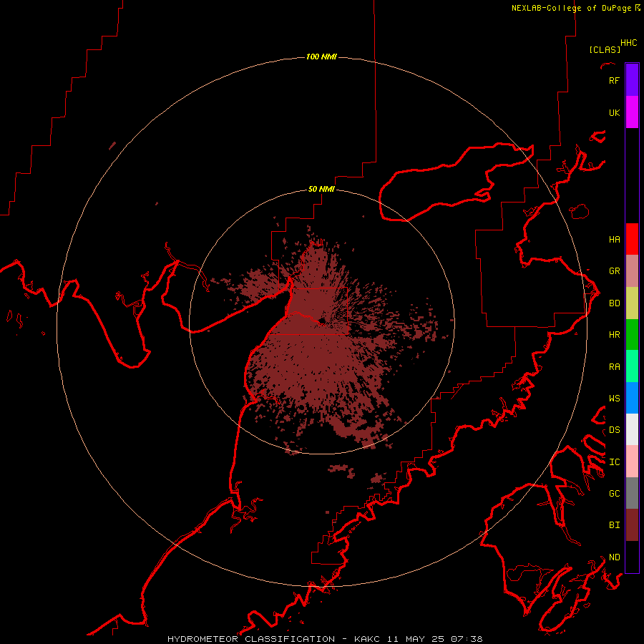Click the ND legend label
This screenshot has width=644, height=644.
click(614, 557)
